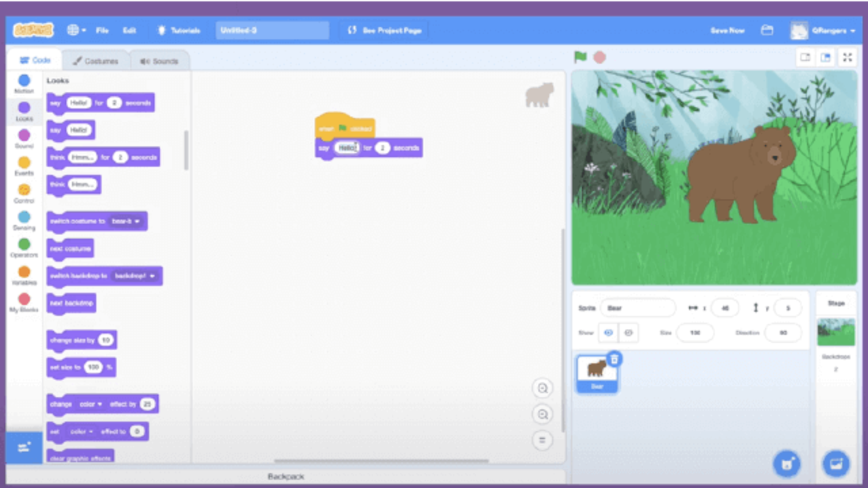Switch to small stage layout
The height and width of the screenshot is (488, 868).
(x=805, y=57)
